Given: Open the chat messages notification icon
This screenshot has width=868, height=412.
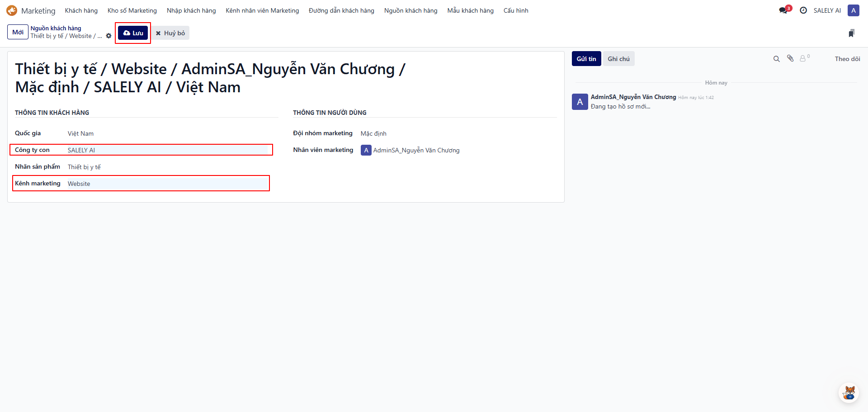Looking at the screenshot, I should coord(783,10).
